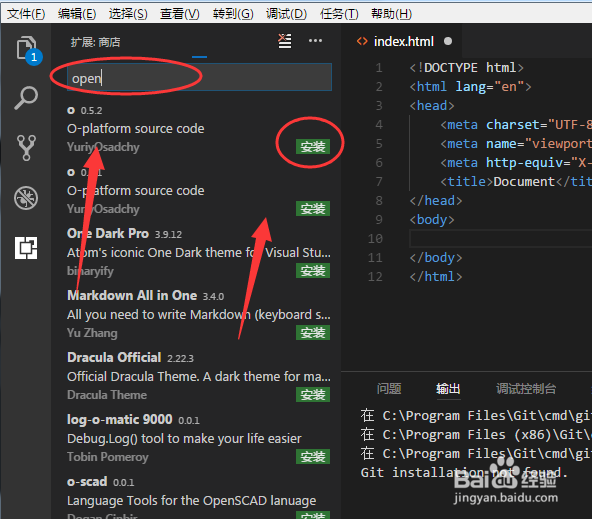Image resolution: width=592 pixels, height=519 pixels.
Task: Click the Program Files (x86)\Git output line
Action: (476, 435)
